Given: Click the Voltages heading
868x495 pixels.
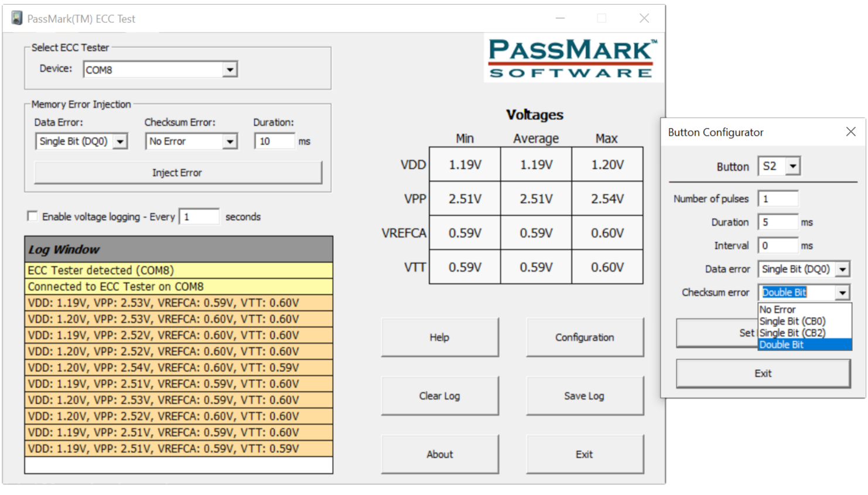Looking at the screenshot, I should pyautogui.click(x=535, y=115).
